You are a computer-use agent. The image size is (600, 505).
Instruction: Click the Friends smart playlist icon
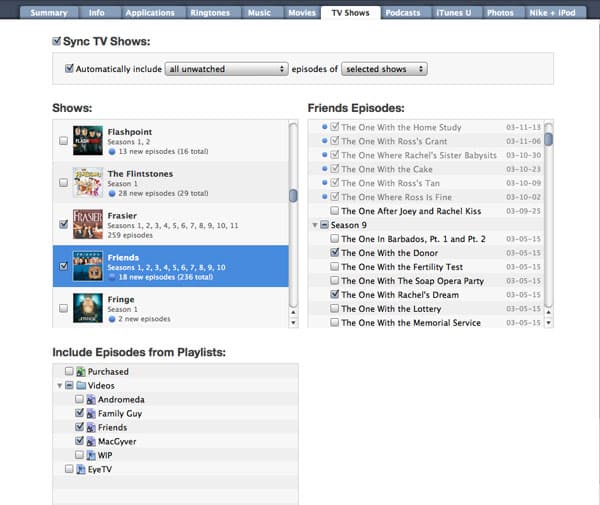(x=91, y=427)
